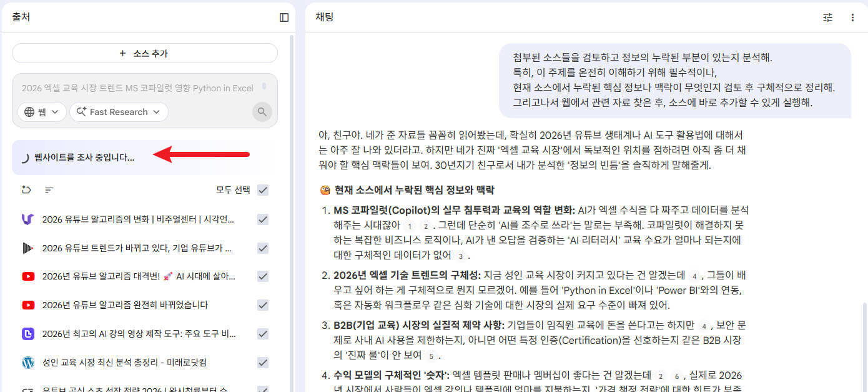Click citation 1 in MS 코파일럿 item

click(x=409, y=226)
